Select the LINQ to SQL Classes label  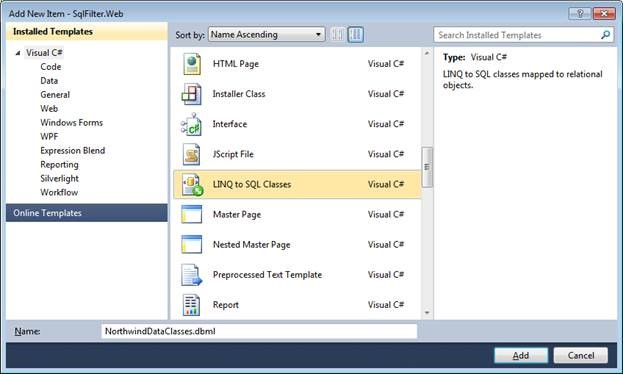coord(252,184)
